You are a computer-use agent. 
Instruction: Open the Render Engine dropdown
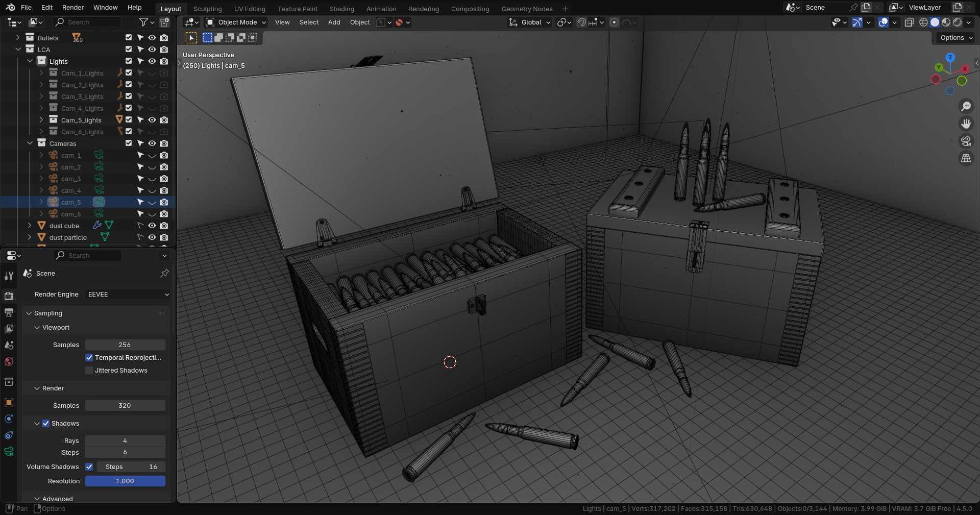(x=127, y=295)
